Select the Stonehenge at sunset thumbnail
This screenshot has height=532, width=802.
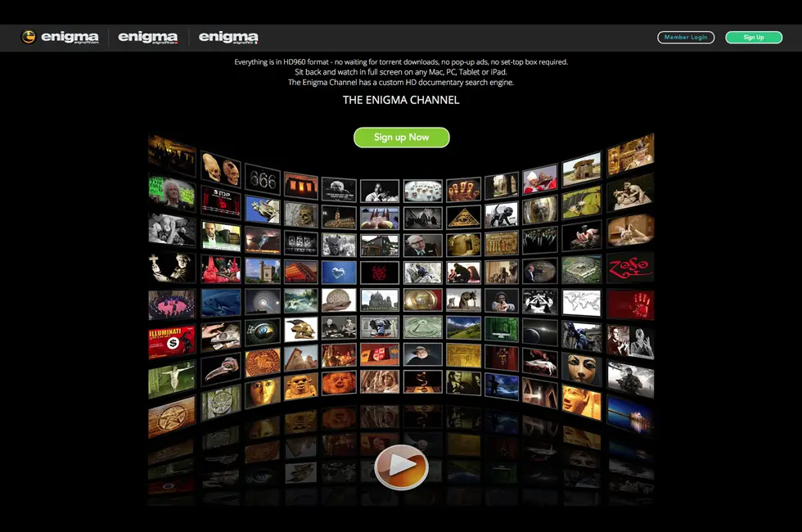point(301,186)
